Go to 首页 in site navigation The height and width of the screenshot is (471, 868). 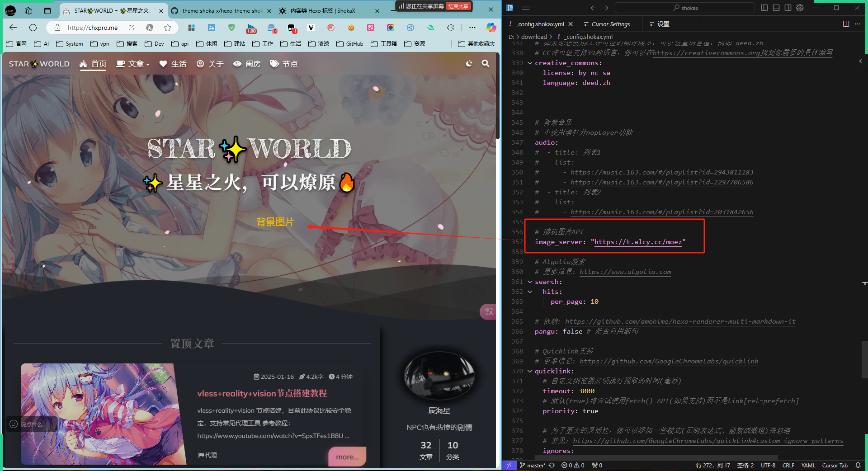tap(93, 64)
